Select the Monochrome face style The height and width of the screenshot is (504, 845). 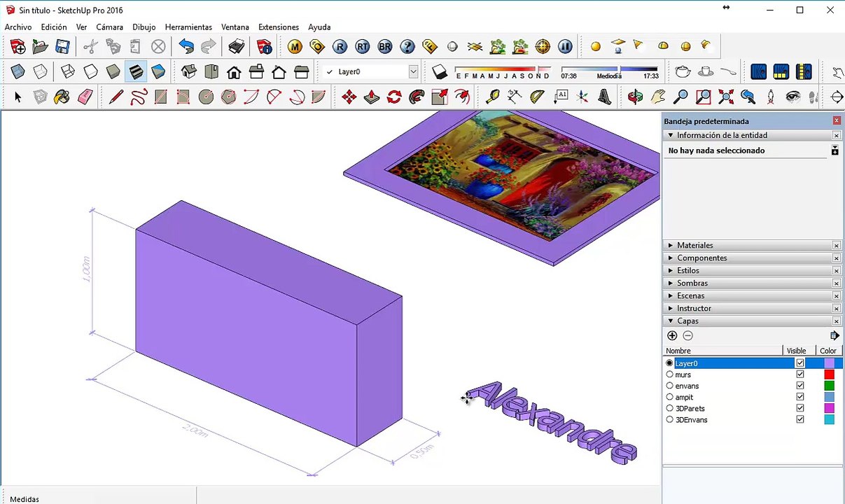pyautogui.click(x=158, y=71)
